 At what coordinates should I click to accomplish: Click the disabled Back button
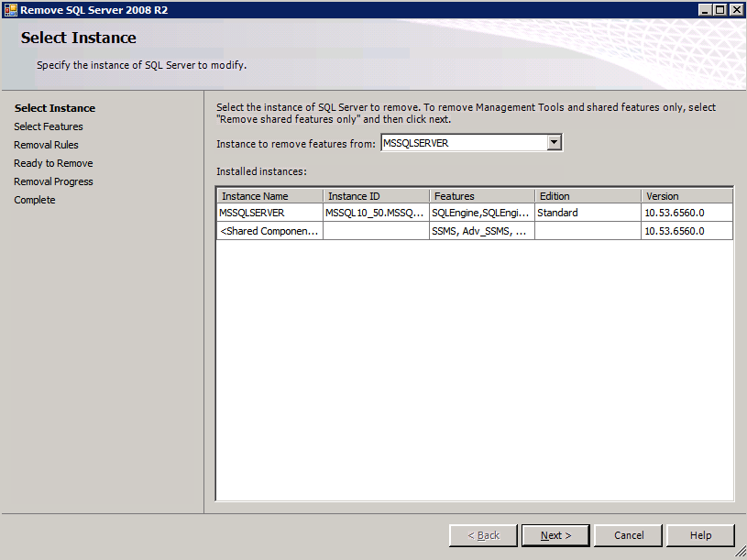click(x=483, y=535)
